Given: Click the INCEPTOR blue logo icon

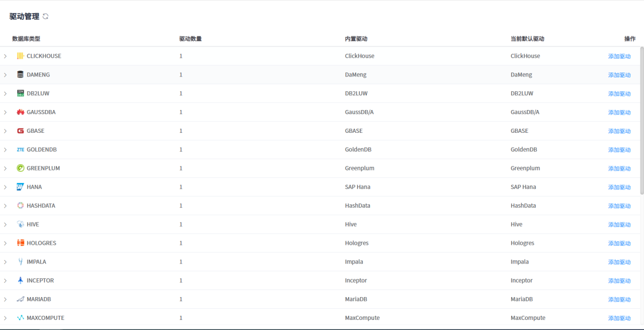Looking at the screenshot, I should (20, 281).
